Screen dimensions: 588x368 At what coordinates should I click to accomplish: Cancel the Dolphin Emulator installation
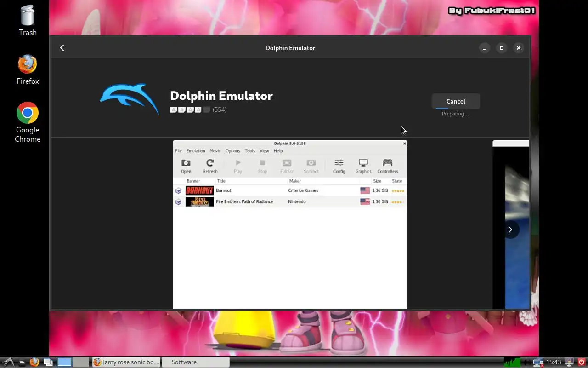click(x=456, y=101)
